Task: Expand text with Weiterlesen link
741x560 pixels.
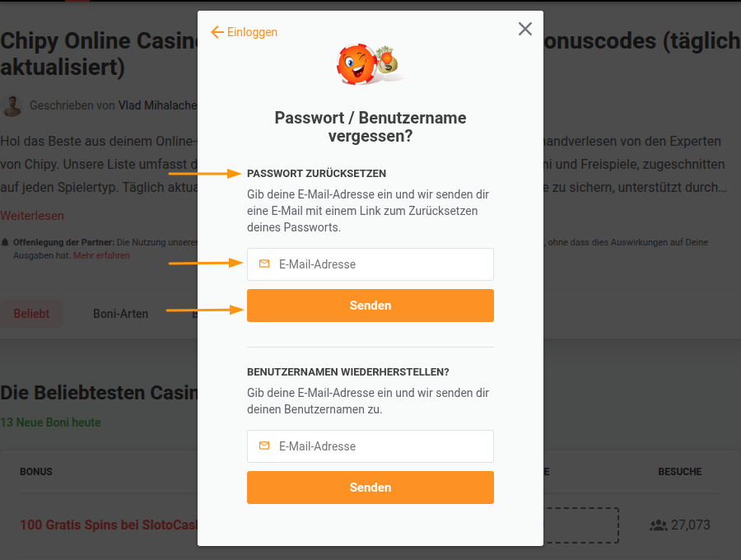Action: pyautogui.click(x=32, y=216)
